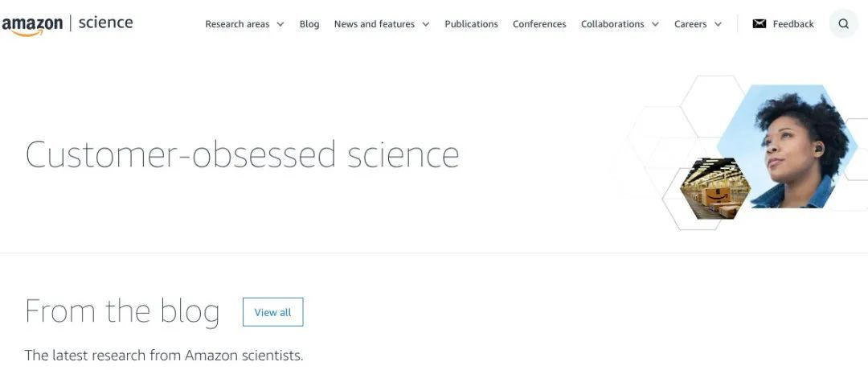Navigate to Publications

coord(471,24)
